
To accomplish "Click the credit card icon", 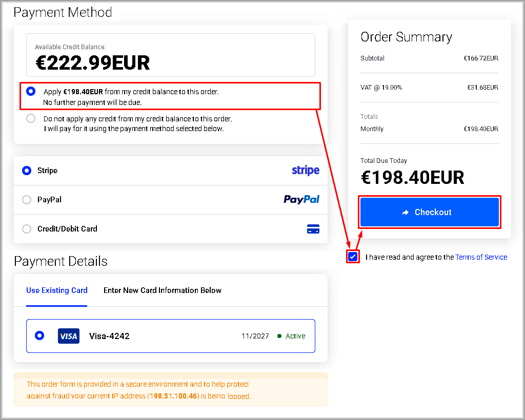I will pyautogui.click(x=313, y=229).
